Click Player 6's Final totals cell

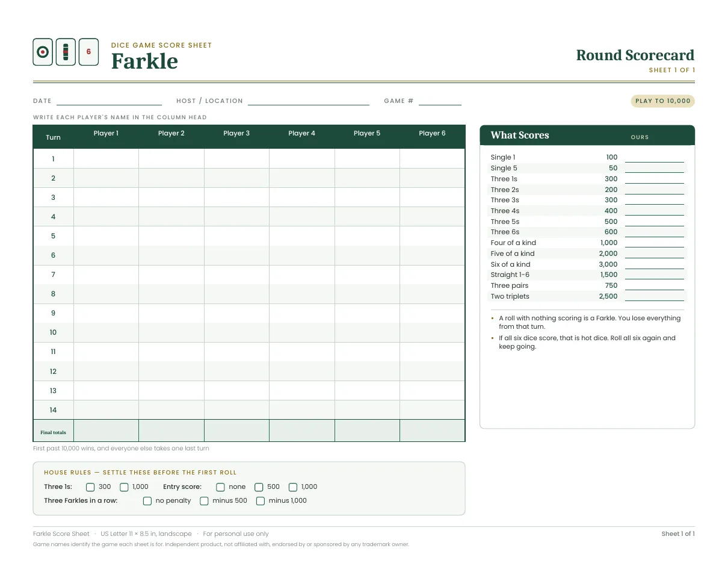[432, 431]
